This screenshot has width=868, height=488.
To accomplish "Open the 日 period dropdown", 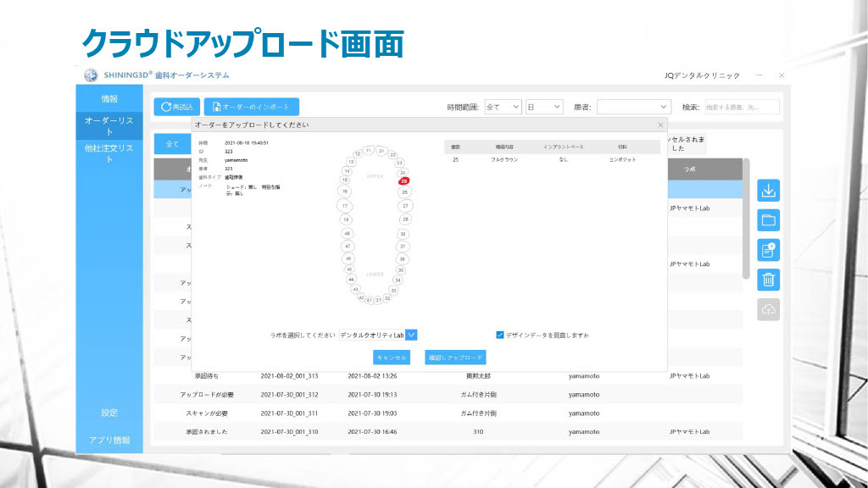I will tap(544, 107).
